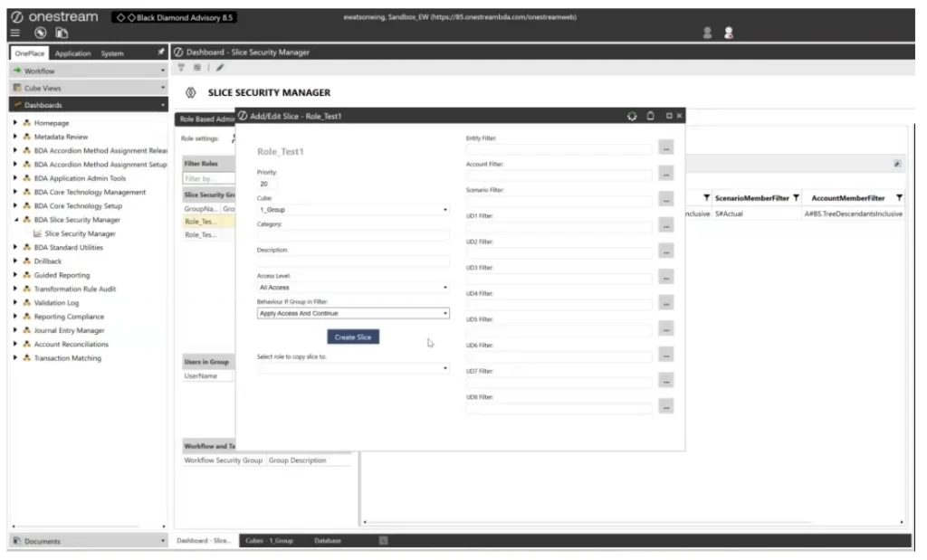The image size is (927, 560).
Task: Open Scenario Filter ellipsis browse button
Action: click(665, 200)
